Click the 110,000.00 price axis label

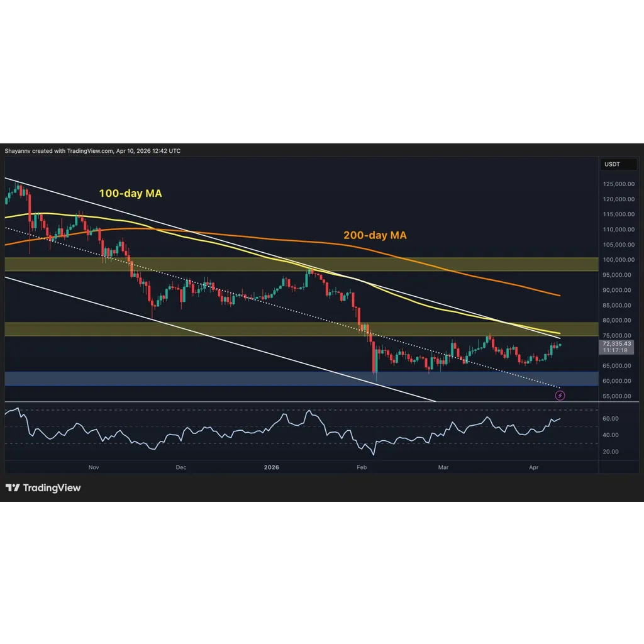coord(619,230)
